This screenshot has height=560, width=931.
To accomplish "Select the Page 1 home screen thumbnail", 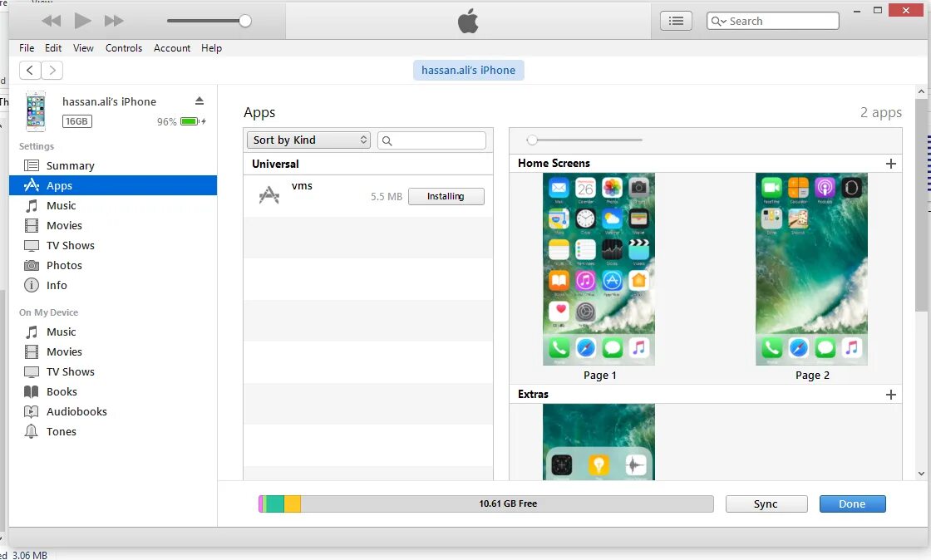I will [x=599, y=268].
